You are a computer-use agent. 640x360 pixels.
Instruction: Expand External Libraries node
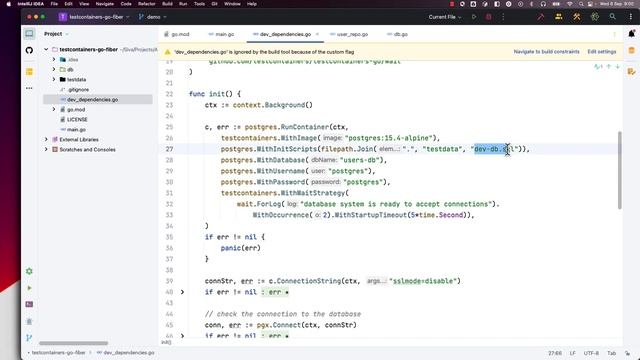(46, 140)
